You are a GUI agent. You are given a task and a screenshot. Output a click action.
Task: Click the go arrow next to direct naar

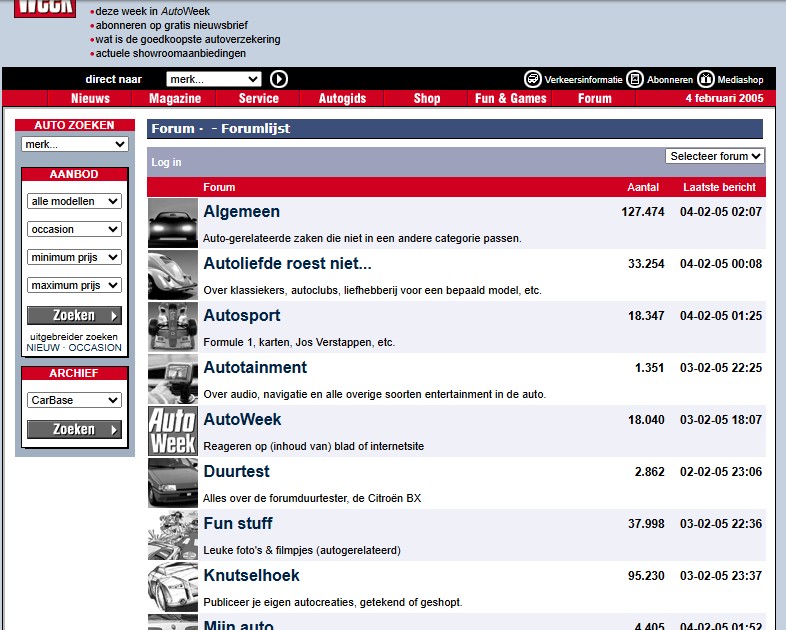[x=279, y=79]
